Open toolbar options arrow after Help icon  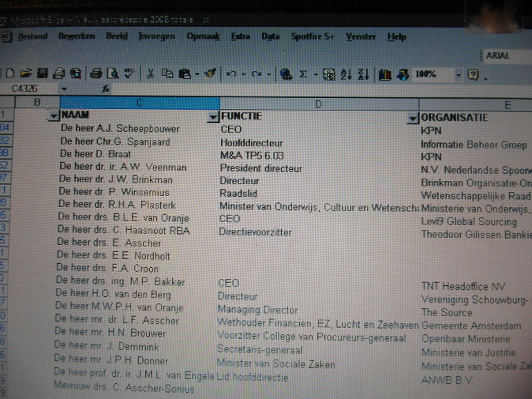click(486, 79)
